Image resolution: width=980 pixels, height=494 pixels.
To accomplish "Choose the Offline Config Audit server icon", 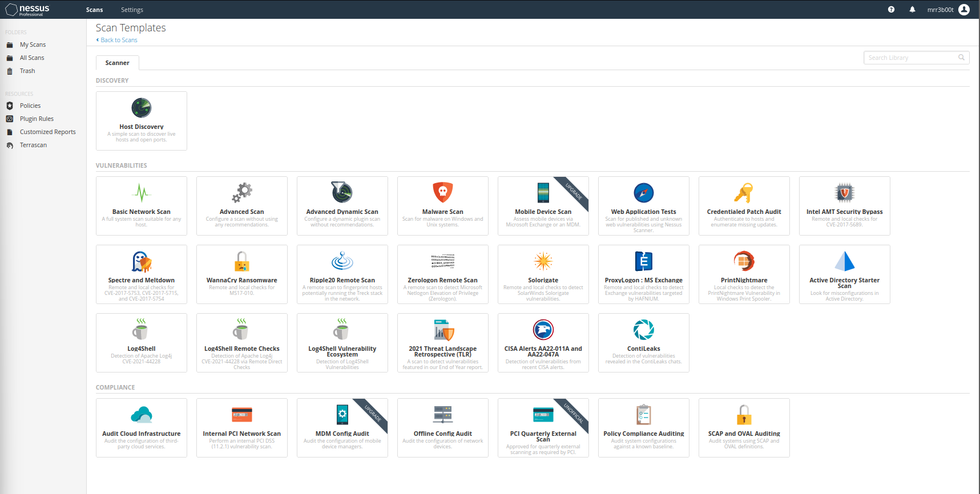I will pos(443,415).
